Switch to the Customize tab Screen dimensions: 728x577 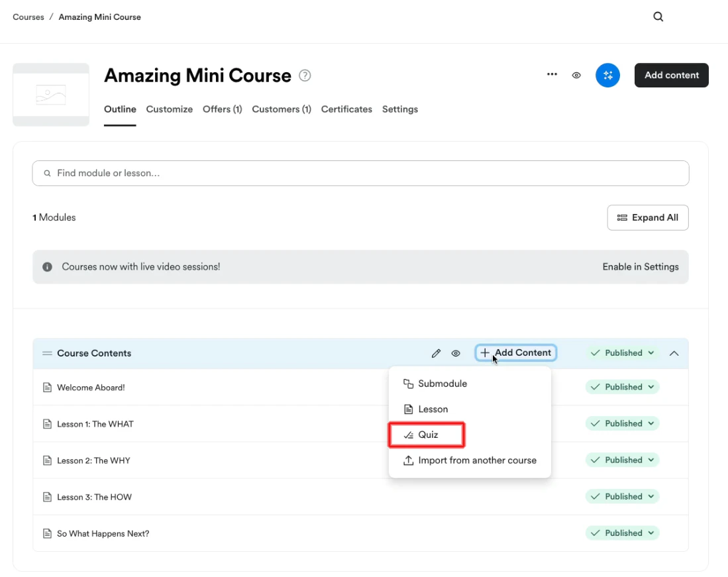[x=170, y=109]
